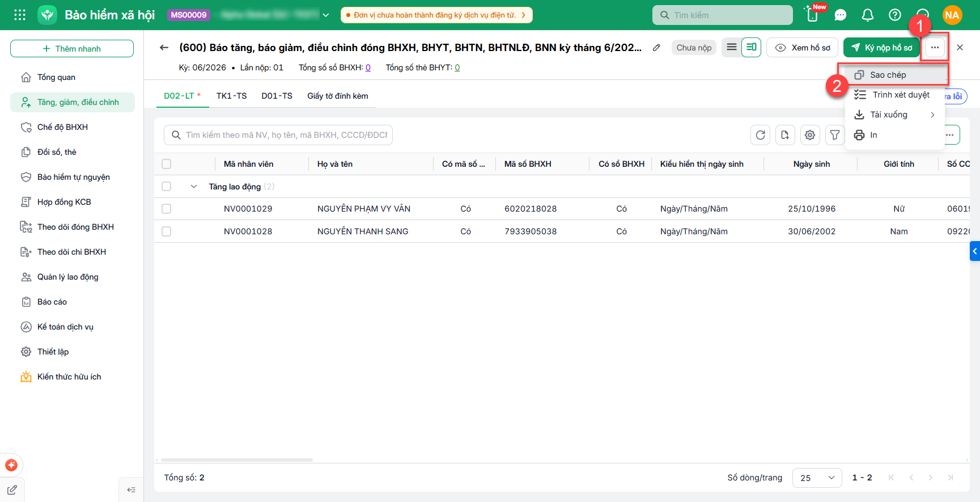Collapse the left sidebar menu icon
980x502 pixels.
click(131, 490)
